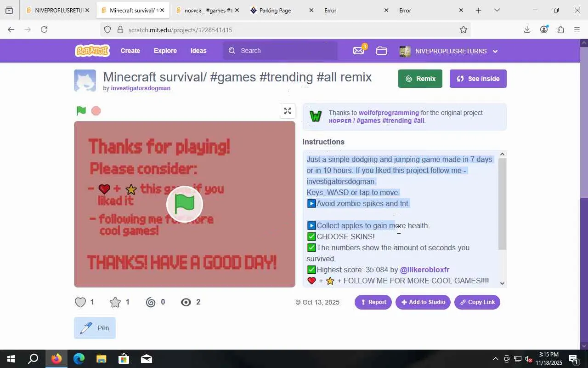Open a new browser tab
Viewport: 588px width, 368px height.
[x=478, y=10]
